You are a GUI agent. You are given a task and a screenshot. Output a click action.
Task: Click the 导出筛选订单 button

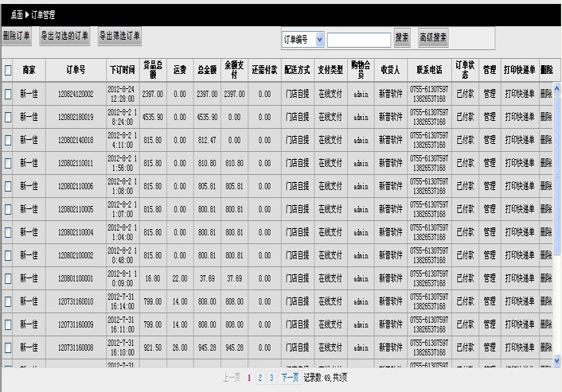[x=119, y=36]
